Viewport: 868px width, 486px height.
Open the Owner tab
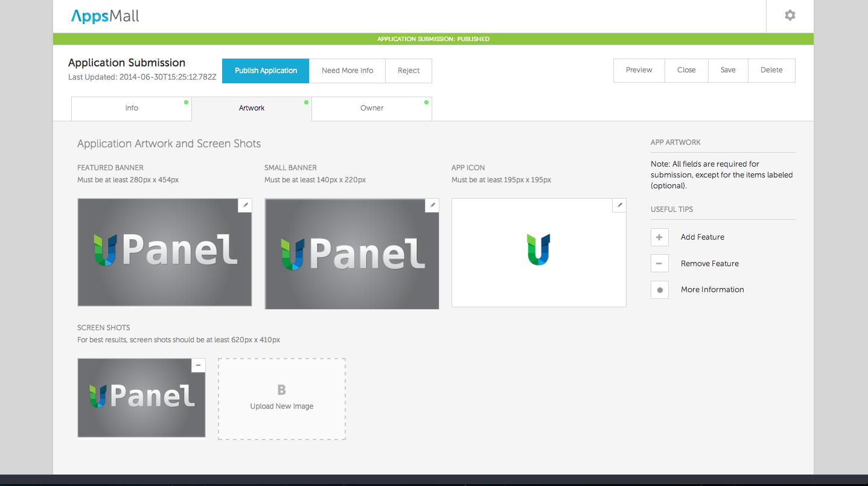pyautogui.click(x=372, y=109)
